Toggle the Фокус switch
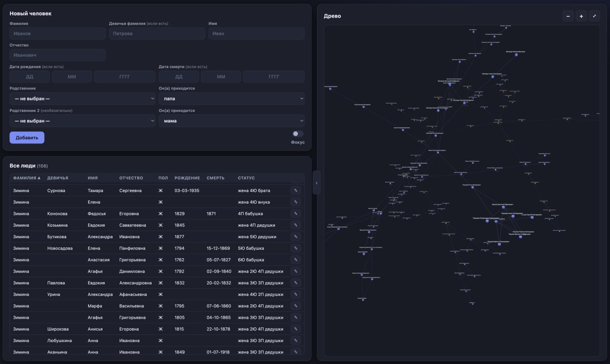610x364 pixels. point(298,134)
